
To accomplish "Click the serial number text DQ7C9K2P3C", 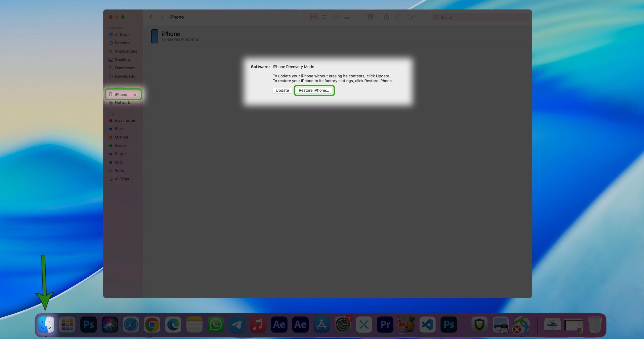I will [187, 40].
